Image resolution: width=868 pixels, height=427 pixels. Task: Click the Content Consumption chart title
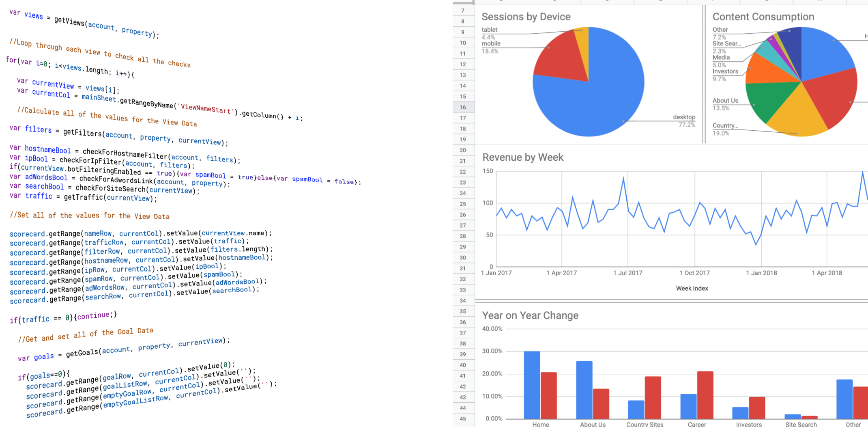(x=763, y=17)
